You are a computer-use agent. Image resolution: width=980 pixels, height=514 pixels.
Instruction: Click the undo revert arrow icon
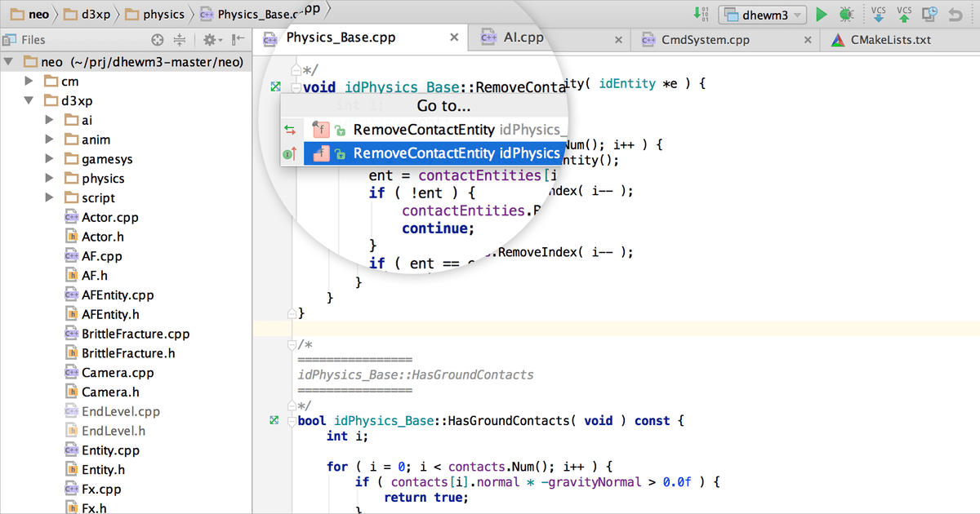point(955,15)
